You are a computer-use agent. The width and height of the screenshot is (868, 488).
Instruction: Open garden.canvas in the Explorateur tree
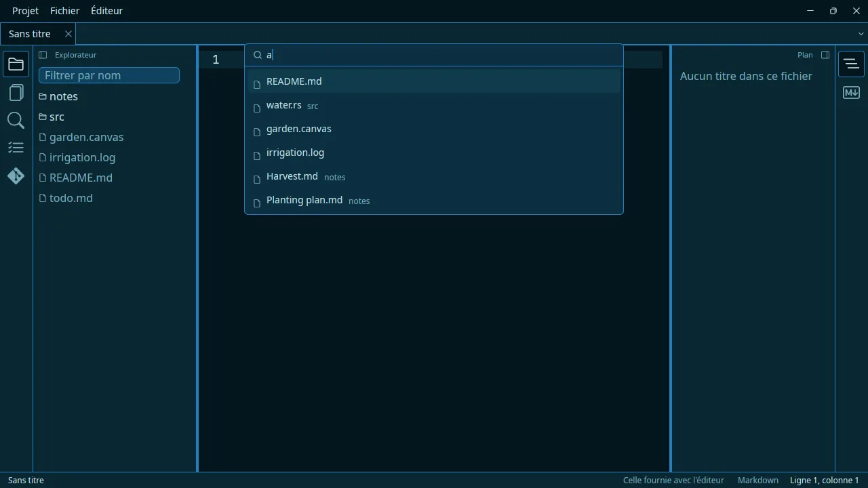(81, 137)
